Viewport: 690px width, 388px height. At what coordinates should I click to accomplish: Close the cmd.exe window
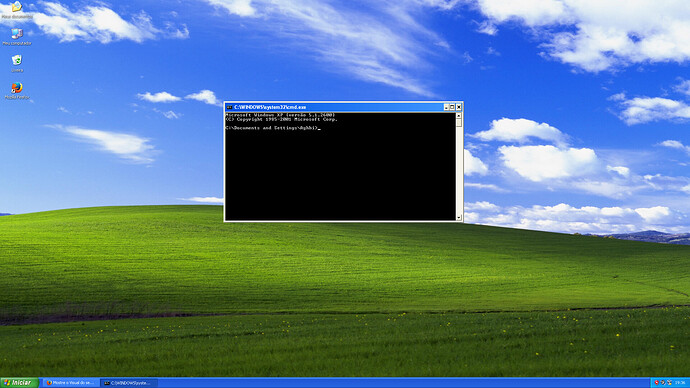click(x=459, y=107)
